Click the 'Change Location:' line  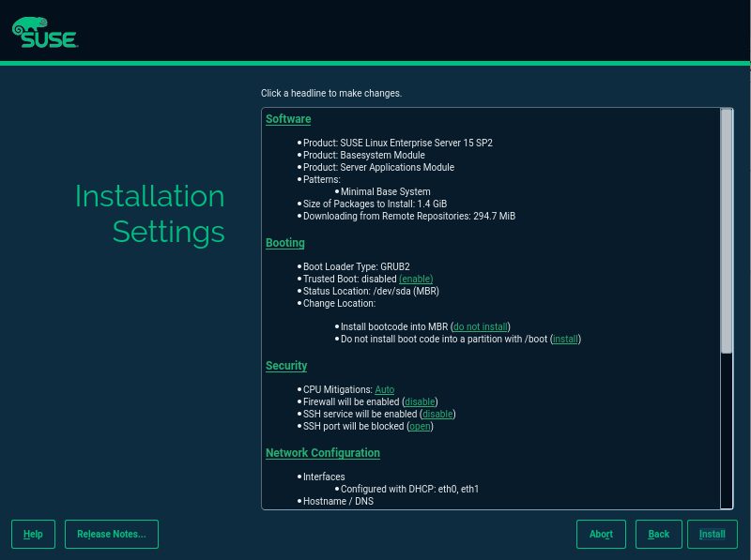[339, 304]
